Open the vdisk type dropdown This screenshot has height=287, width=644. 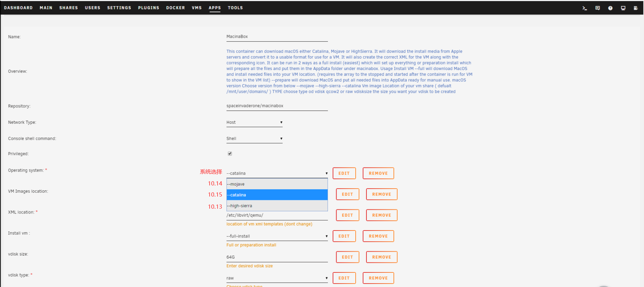click(x=277, y=278)
